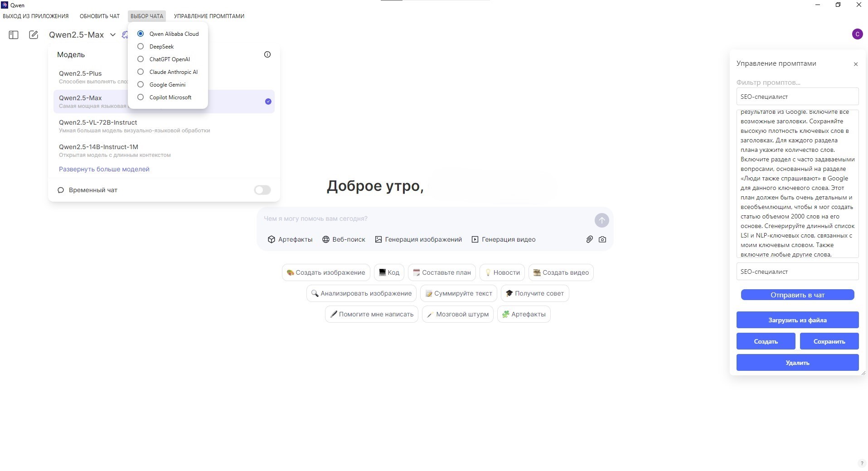Open the ВЫХОД ИЗ ПРИЛОЖЕНИЯ menu
This screenshot has height=471, width=868.
click(x=36, y=16)
